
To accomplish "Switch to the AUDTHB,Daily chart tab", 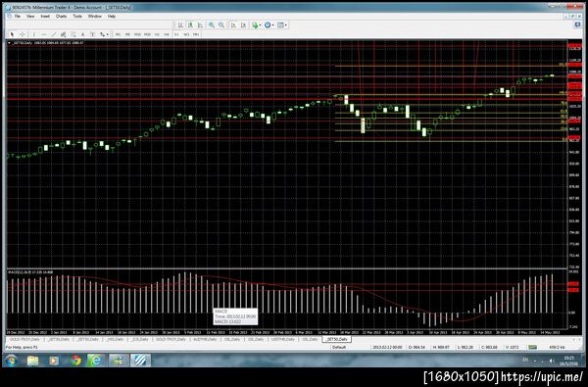I will tap(206, 339).
